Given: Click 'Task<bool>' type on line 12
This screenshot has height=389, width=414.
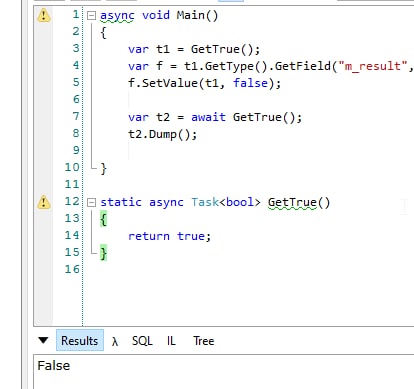Looking at the screenshot, I should [x=226, y=202].
